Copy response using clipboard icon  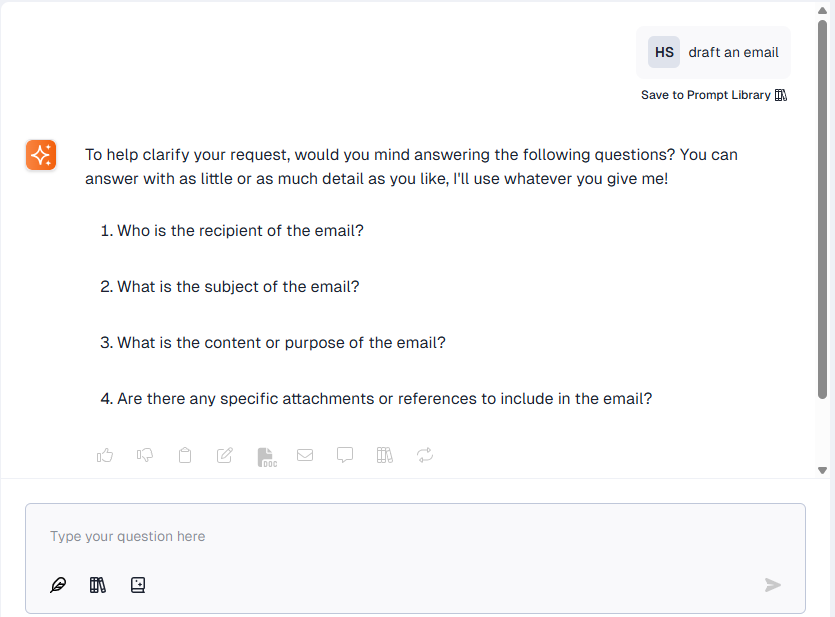(x=185, y=455)
